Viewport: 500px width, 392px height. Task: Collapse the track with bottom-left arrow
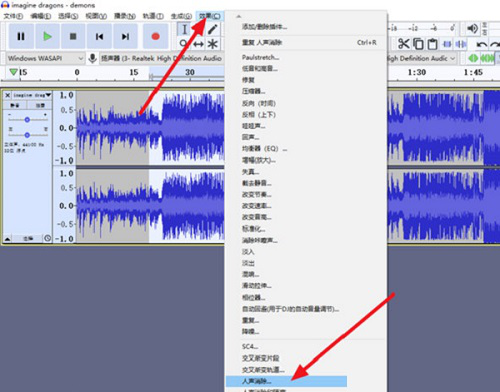pyautogui.click(x=7, y=239)
